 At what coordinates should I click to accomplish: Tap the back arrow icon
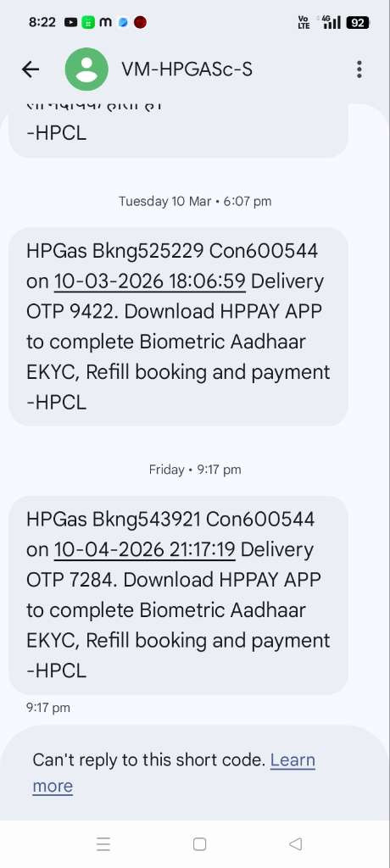pyautogui.click(x=31, y=70)
